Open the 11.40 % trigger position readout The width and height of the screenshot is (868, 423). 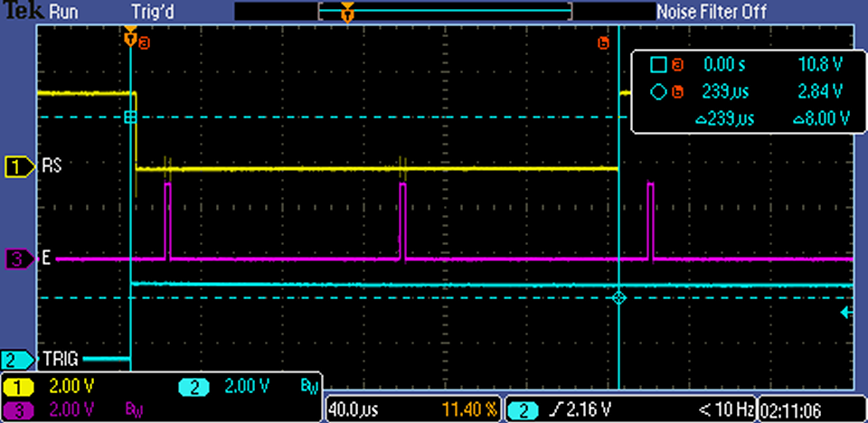[467, 410]
